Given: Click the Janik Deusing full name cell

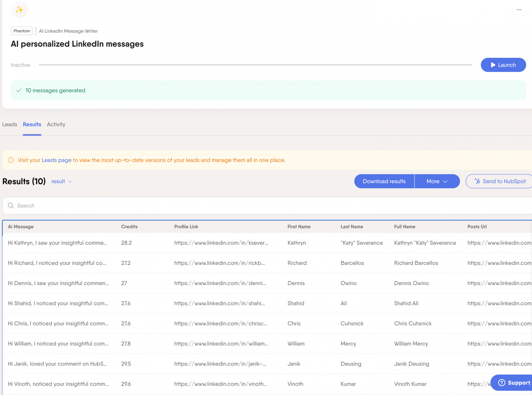Looking at the screenshot, I should click(411, 364).
